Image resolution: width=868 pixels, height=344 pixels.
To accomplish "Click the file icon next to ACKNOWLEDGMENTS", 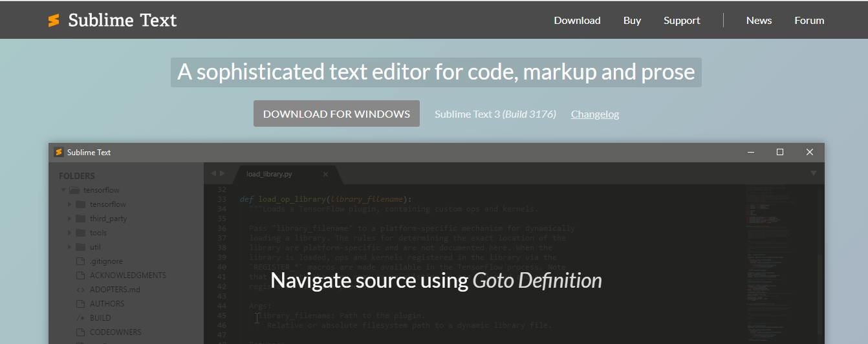I will coord(80,275).
